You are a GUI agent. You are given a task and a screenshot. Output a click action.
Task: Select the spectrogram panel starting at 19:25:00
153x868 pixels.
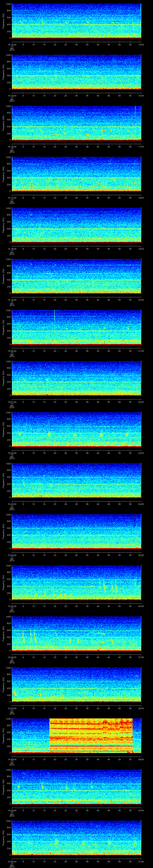76,583
